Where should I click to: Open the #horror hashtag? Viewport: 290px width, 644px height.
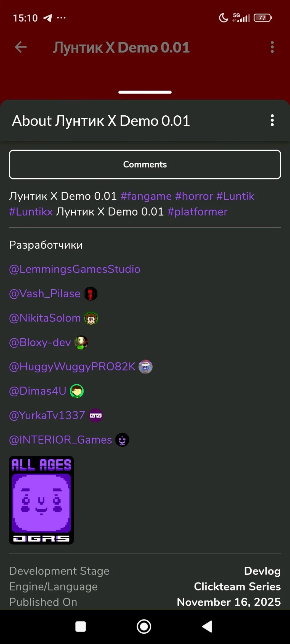pyautogui.click(x=194, y=196)
